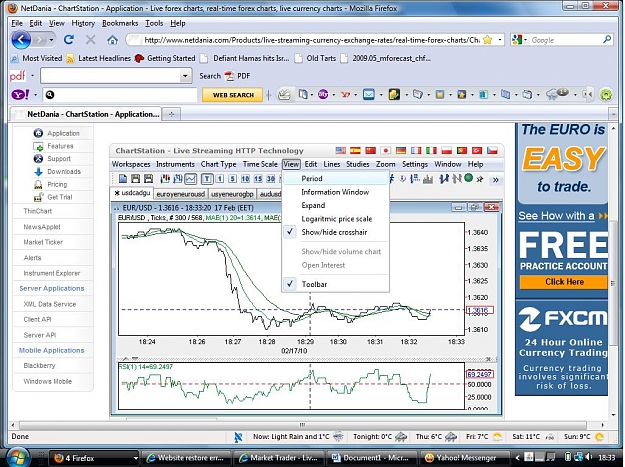This screenshot has height=467, width=625.
Task: Switch to the usyeneurogbp workspace tab
Action: point(232,194)
